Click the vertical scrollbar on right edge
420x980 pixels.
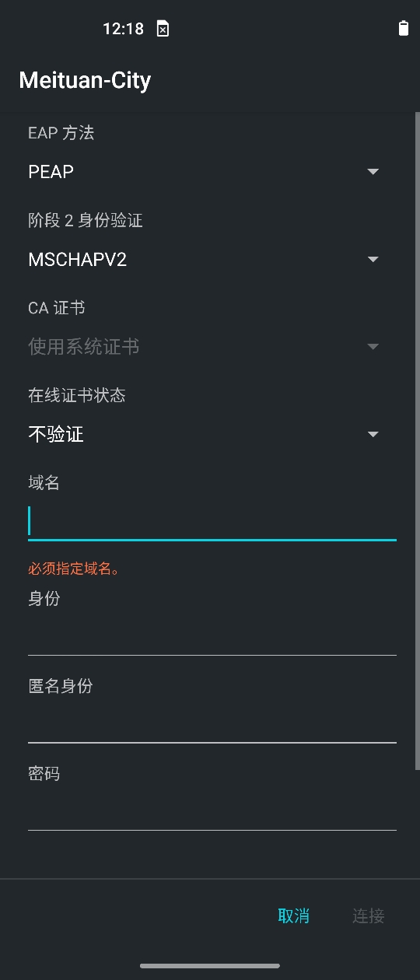[417, 439]
